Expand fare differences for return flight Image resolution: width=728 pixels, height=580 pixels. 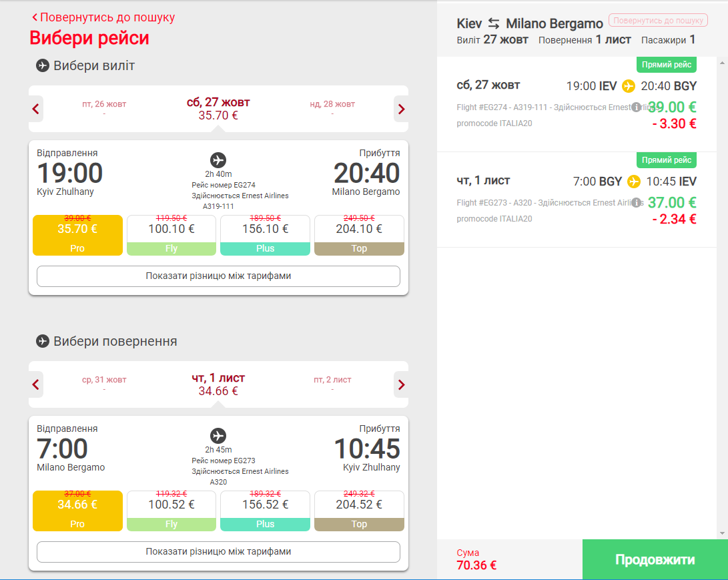pos(218,552)
